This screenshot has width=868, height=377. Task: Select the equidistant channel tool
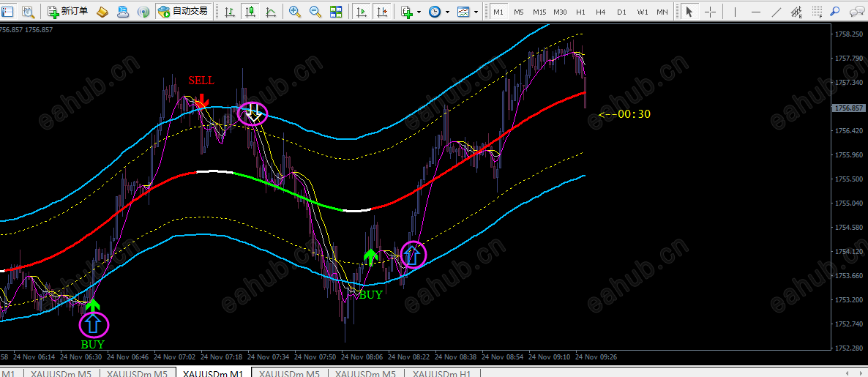pos(796,11)
